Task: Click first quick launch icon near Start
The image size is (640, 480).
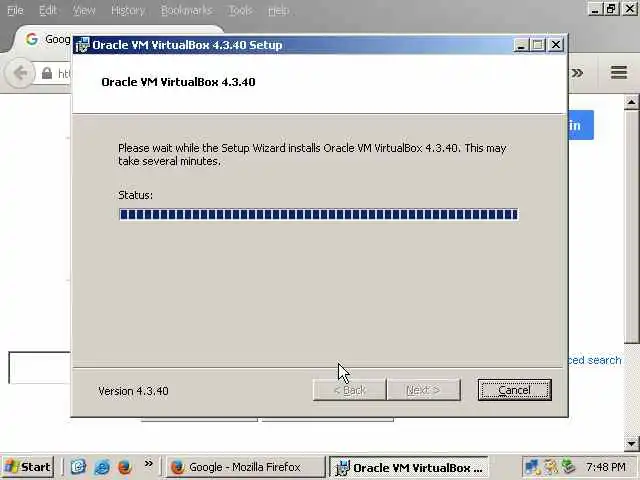Action: [78, 467]
